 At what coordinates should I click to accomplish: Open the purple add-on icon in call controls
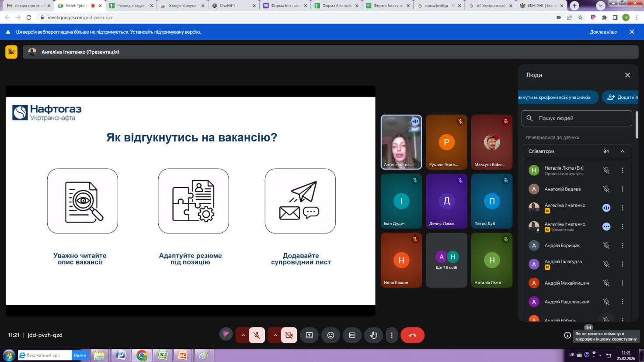coord(226,334)
